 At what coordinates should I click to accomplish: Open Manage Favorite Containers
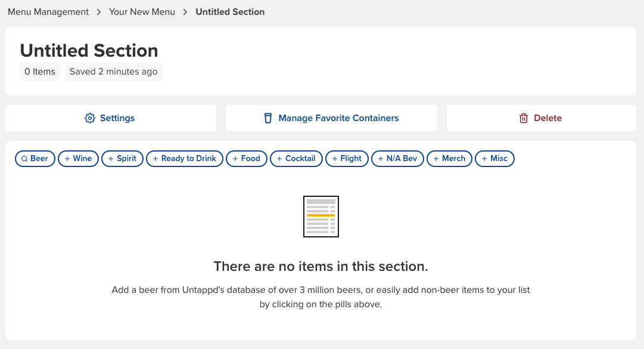point(331,118)
